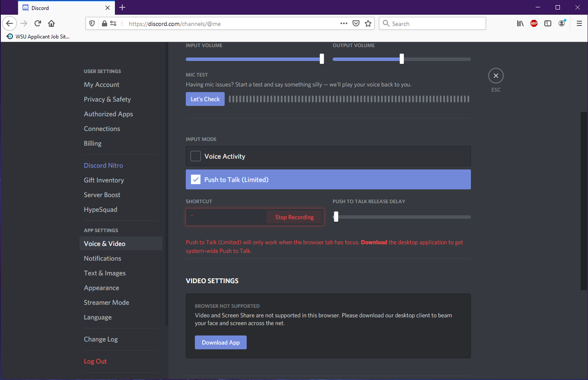The height and width of the screenshot is (380, 588).
Task: Open a new browser tab
Action: click(122, 7)
